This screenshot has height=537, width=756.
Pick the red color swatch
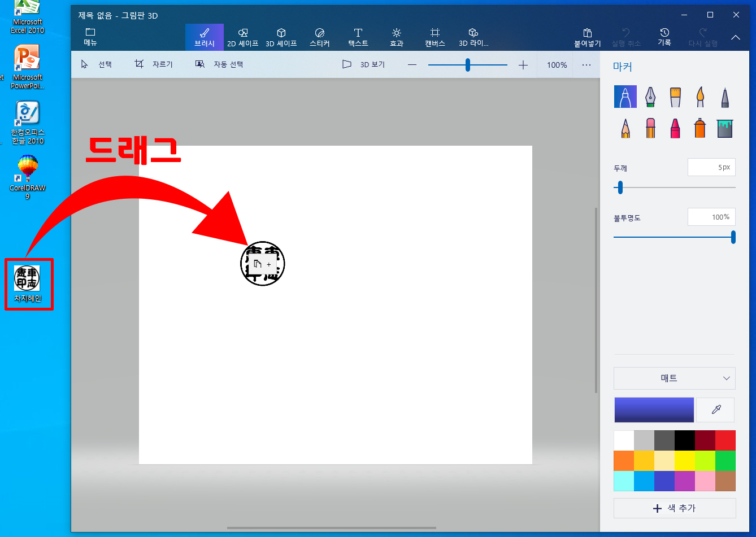[x=725, y=440]
